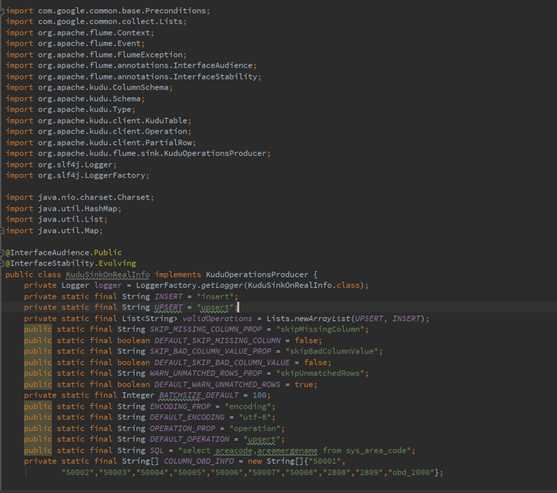Click the SKIP_MISSING_COLUMN_PROP constant
Viewport: 557px width, 493px height.
pyautogui.click(x=206, y=330)
